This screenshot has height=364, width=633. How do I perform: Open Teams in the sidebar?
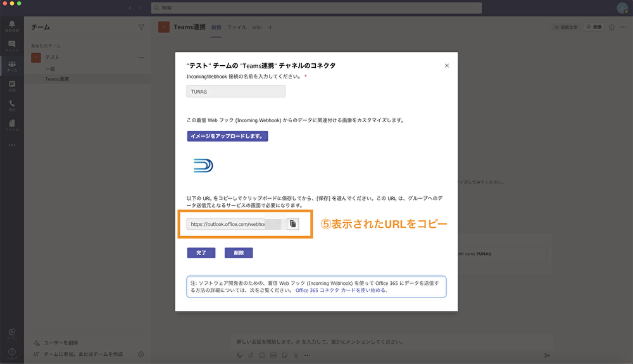tap(11, 66)
